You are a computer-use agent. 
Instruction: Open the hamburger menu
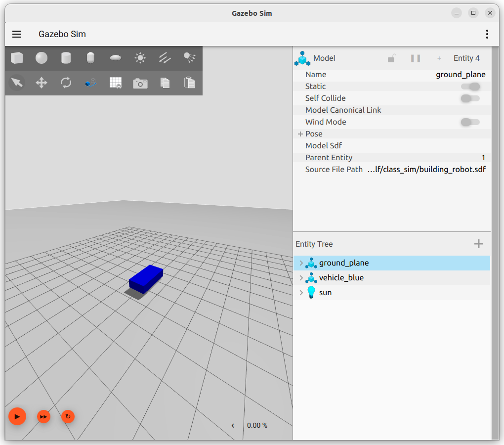(17, 34)
